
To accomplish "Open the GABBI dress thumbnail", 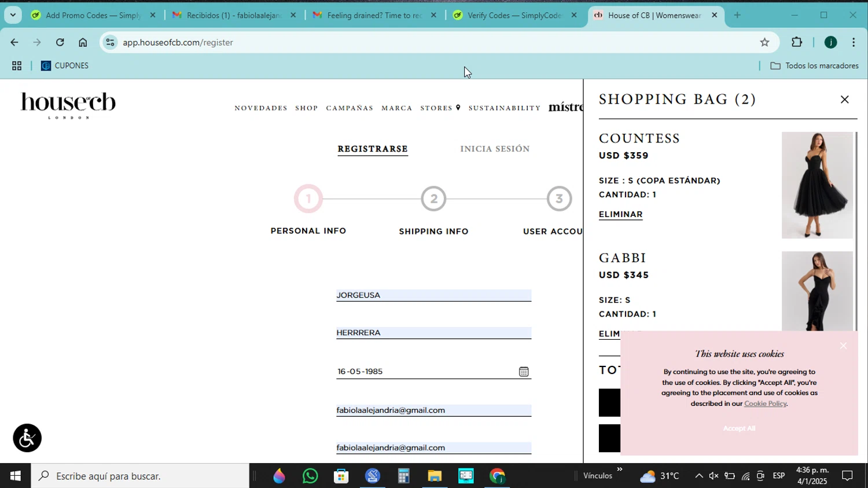I will [x=817, y=291].
